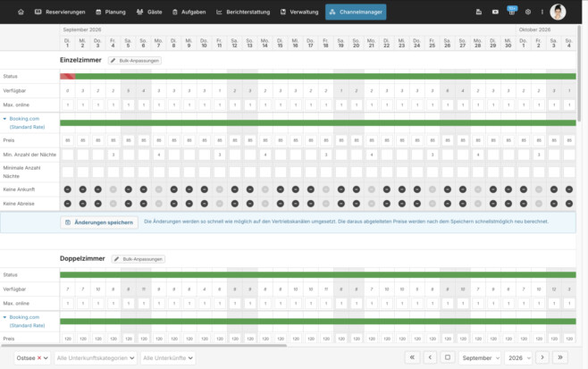
Task: Select the Channelmanager tab
Action: [x=356, y=12]
